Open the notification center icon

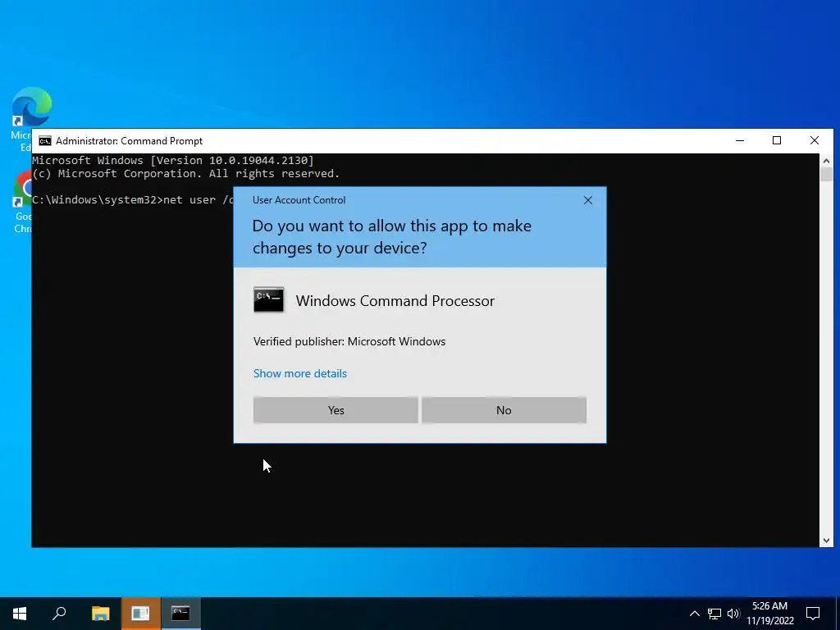tap(813, 614)
